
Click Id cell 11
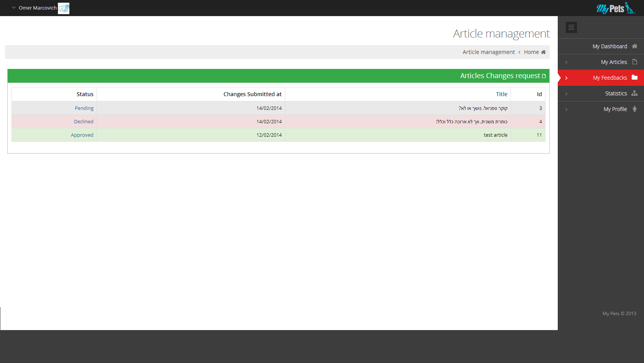click(x=528, y=135)
